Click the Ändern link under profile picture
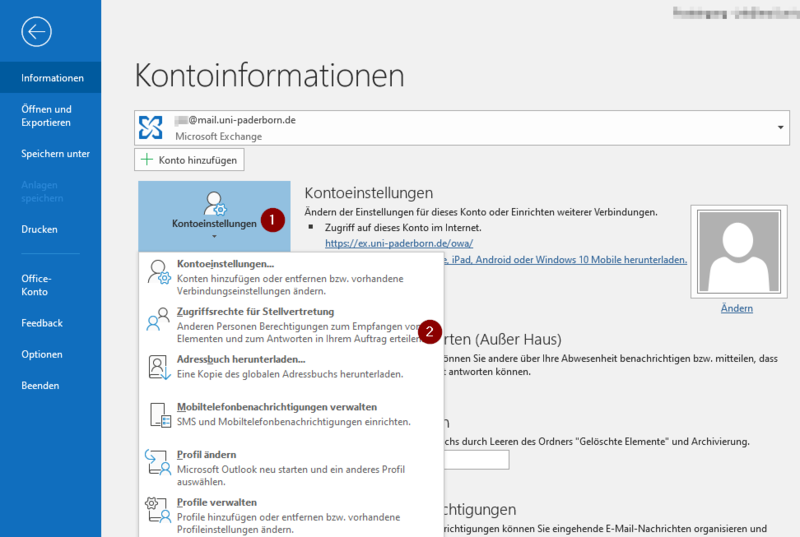This screenshot has height=537, width=800. pyautogui.click(x=737, y=308)
